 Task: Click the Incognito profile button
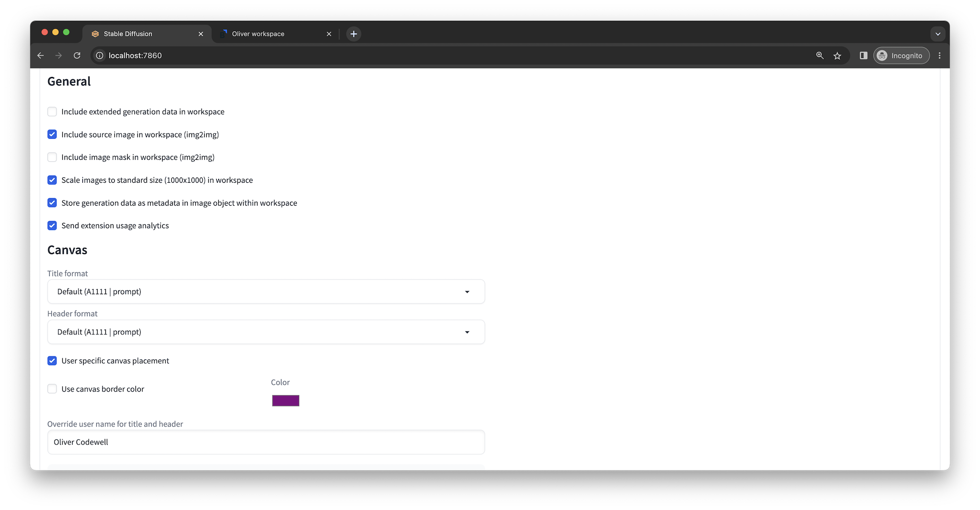[901, 55]
